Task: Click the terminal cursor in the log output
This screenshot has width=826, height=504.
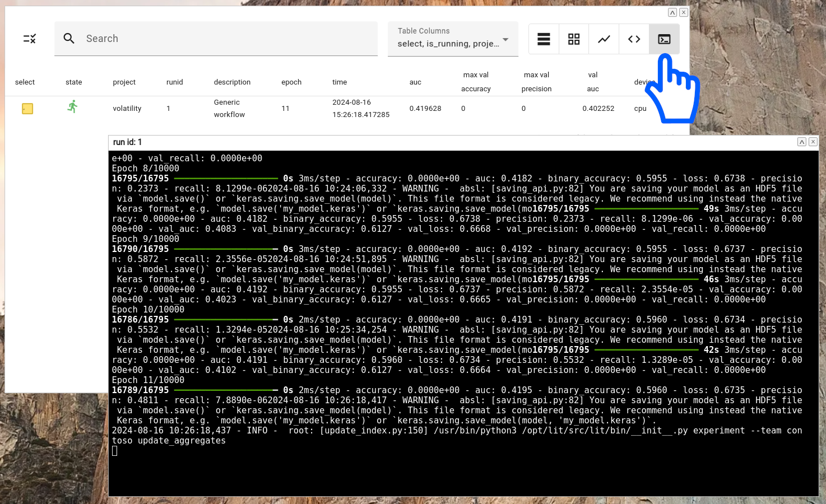Action: (114, 450)
